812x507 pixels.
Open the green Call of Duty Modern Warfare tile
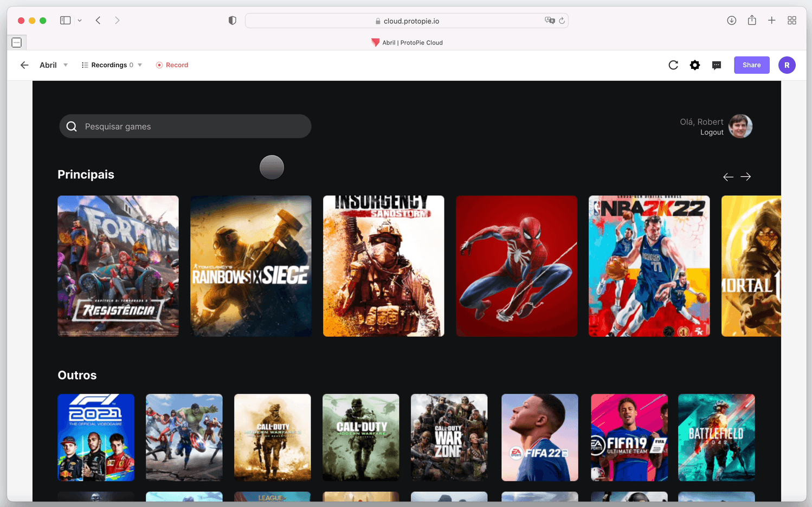tap(361, 438)
